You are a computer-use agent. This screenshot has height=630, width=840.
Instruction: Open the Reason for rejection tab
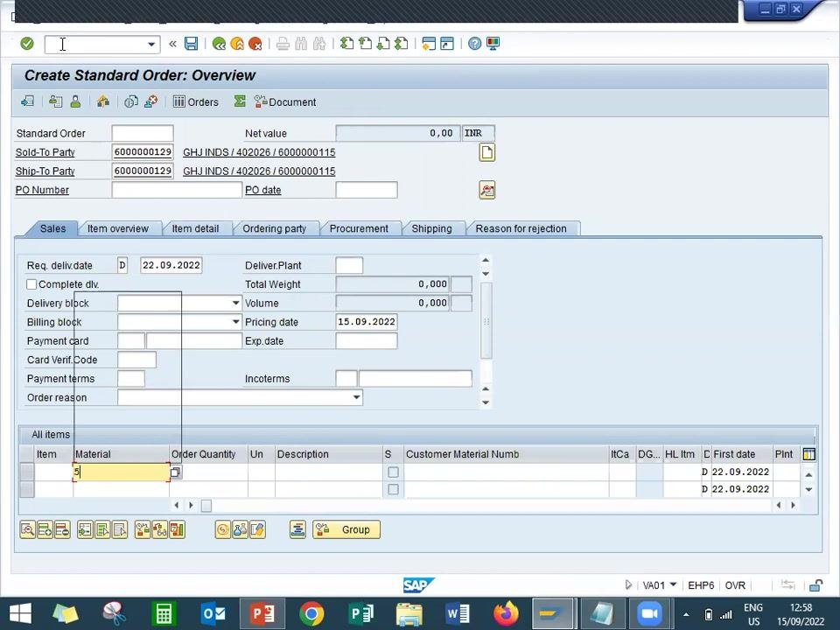(x=521, y=228)
